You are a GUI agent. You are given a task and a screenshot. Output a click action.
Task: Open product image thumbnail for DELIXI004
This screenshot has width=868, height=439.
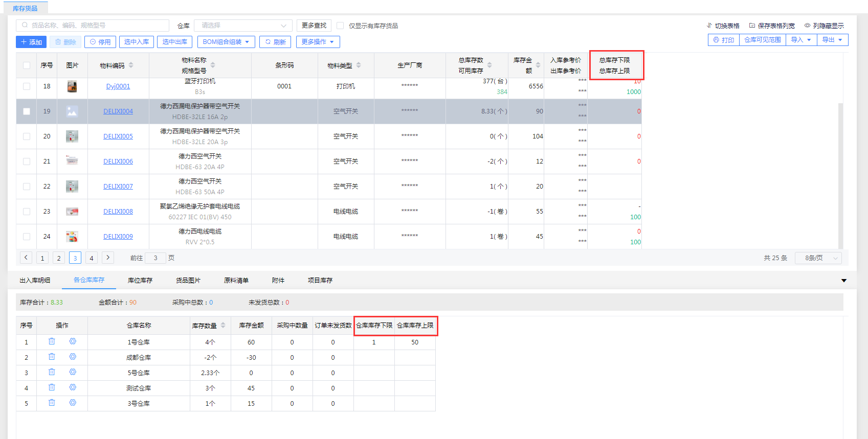point(72,111)
